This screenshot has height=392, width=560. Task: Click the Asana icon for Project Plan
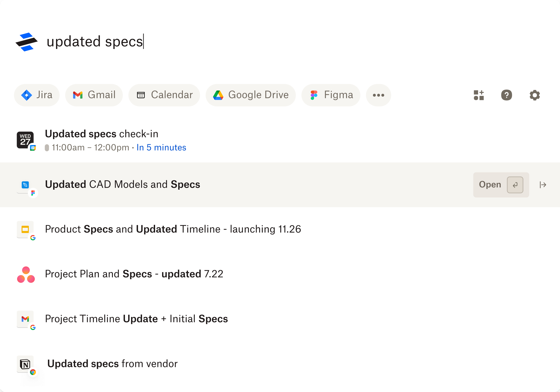click(x=26, y=275)
